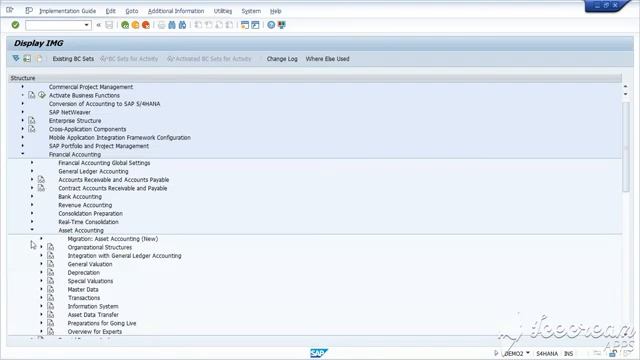Click the yellow Exit icon

click(135, 25)
